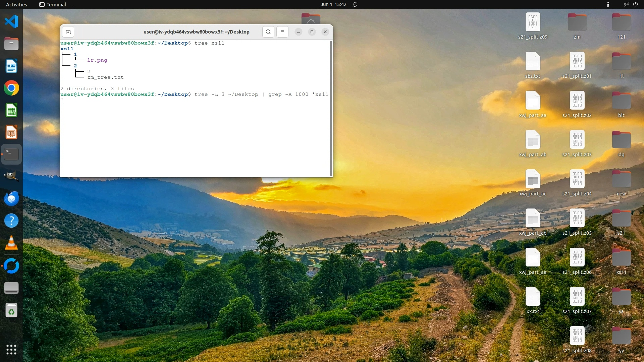Open VLC media player from the dock
The height and width of the screenshot is (362, 644).
click(11, 243)
